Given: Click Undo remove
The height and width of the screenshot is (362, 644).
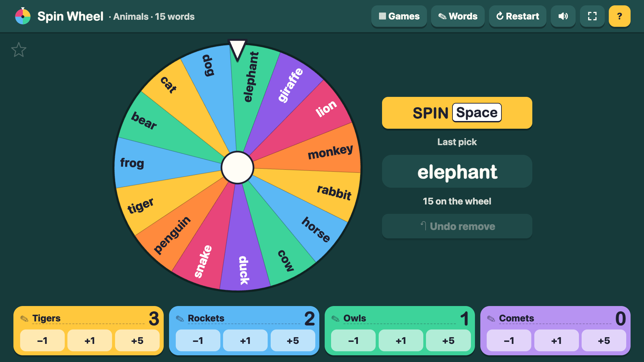Looking at the screenshot, I should coord(457,226).
